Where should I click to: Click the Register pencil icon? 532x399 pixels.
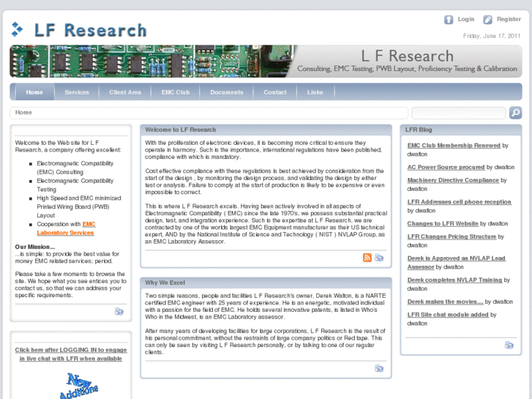487,20
